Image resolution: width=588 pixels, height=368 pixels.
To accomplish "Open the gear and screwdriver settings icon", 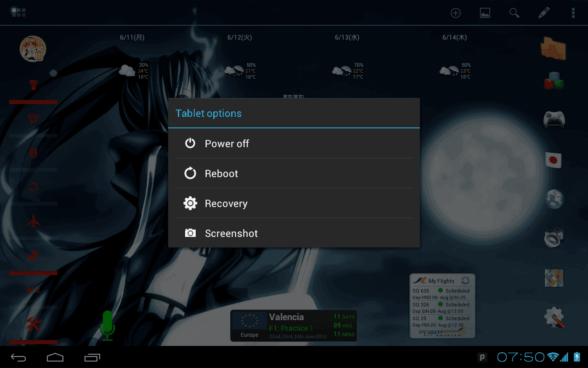I will tap(554, 317).
